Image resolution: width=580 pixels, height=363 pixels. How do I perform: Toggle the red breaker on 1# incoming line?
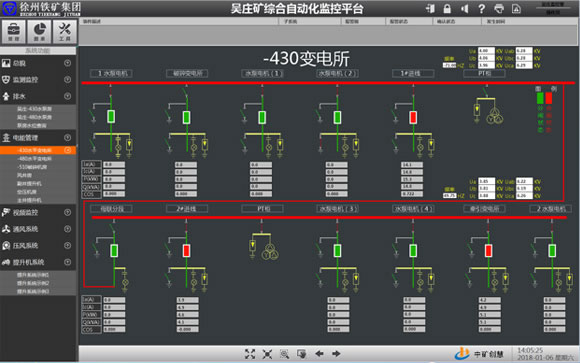click(413, 117)
